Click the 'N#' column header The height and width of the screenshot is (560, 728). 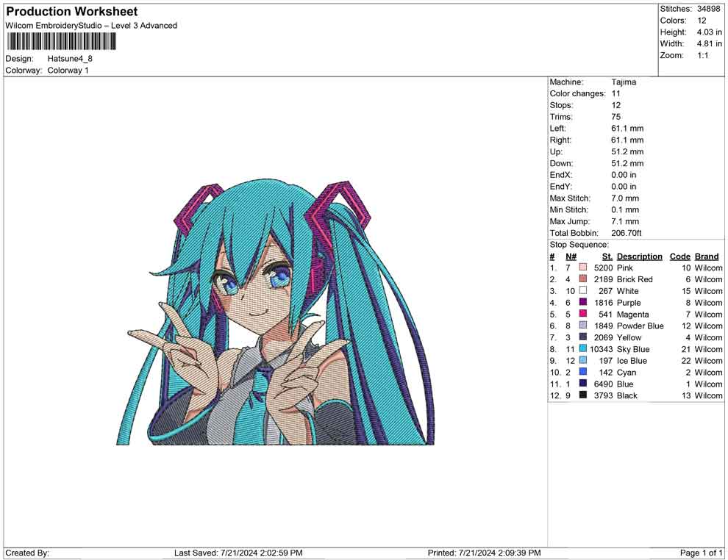pos(571,256)
